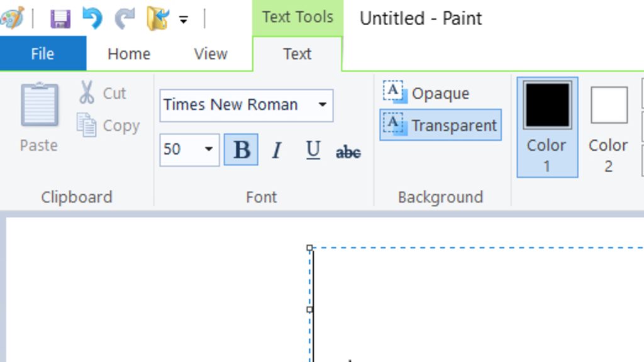Toggle Underline text formatting
The height and width of the screenshot is (362, 644).
[x=313, y=150]
